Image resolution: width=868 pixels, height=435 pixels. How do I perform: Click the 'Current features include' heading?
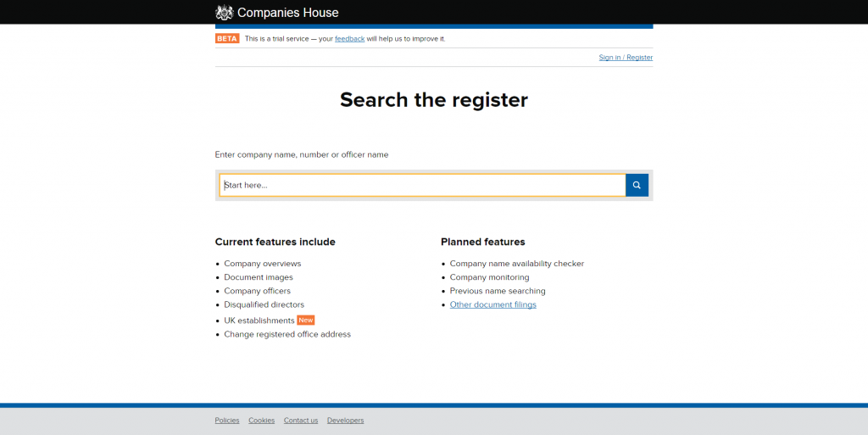[275, 242]
